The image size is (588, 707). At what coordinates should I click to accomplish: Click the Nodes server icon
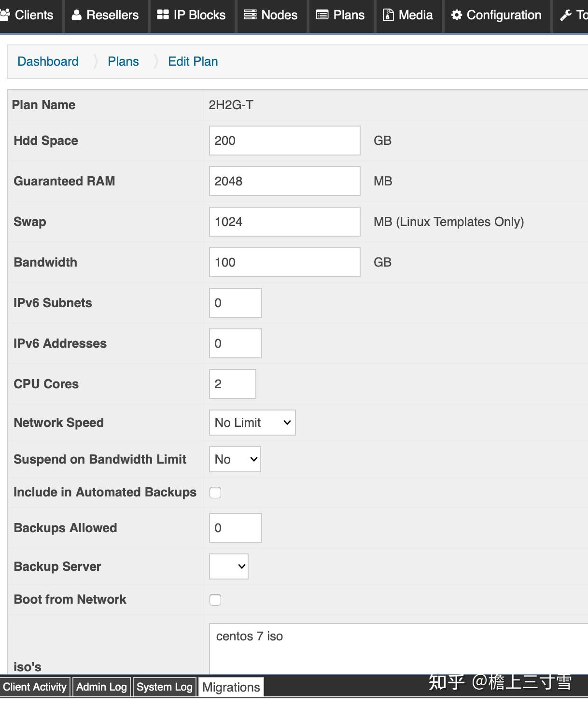point(250,15)
